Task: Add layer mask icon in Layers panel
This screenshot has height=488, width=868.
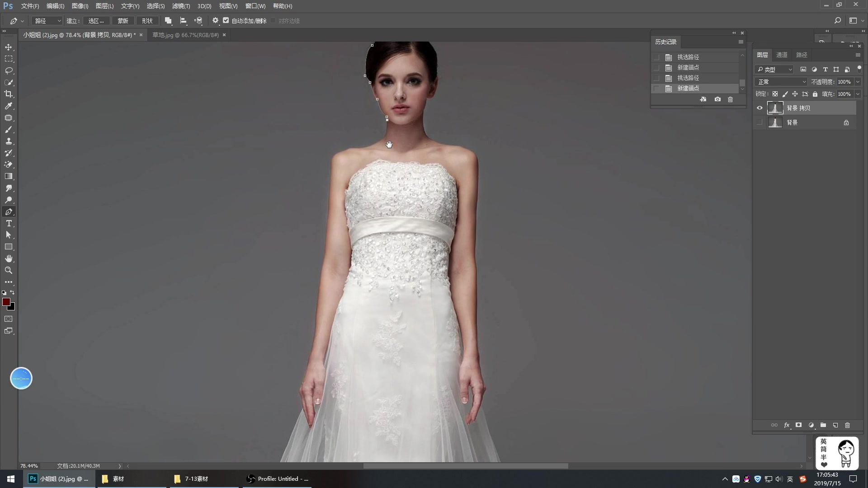Action: coord(799,425)
